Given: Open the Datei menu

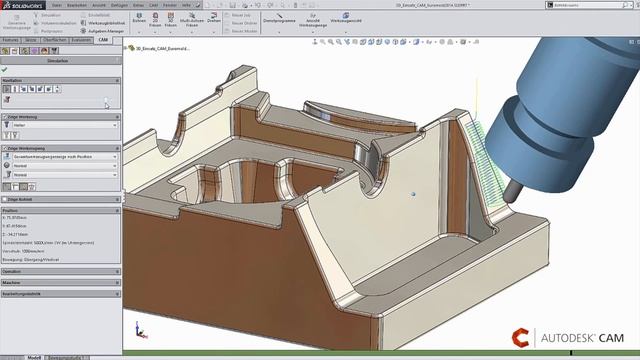Looking at the screenshot, I should (x=57, y=5).
